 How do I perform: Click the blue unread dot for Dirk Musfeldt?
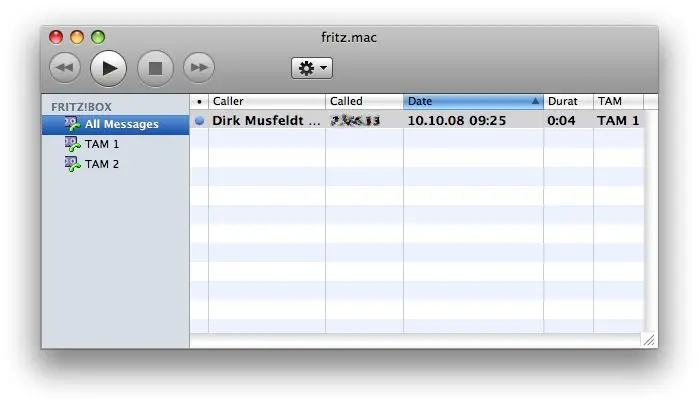(199, 120)
